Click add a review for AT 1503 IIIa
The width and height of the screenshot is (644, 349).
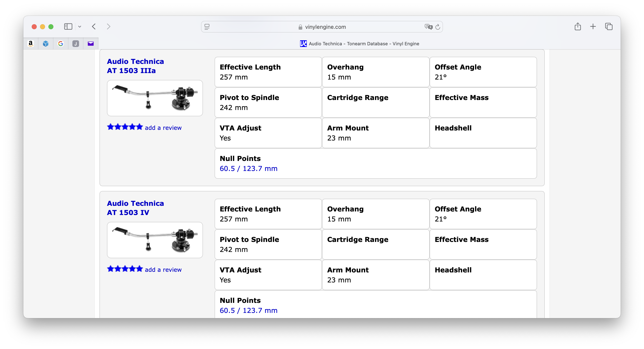click(163, 128)
